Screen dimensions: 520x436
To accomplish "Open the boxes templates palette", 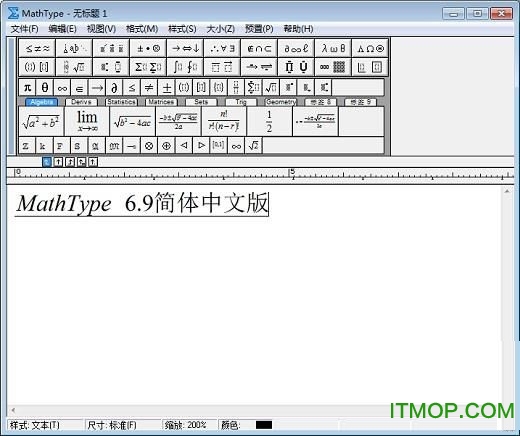I will pyautogui.click(x=370, y=67).
